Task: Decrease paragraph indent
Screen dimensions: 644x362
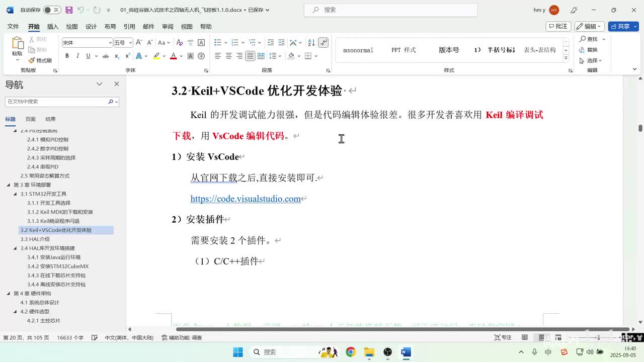Action: click(x=271, y=43)
